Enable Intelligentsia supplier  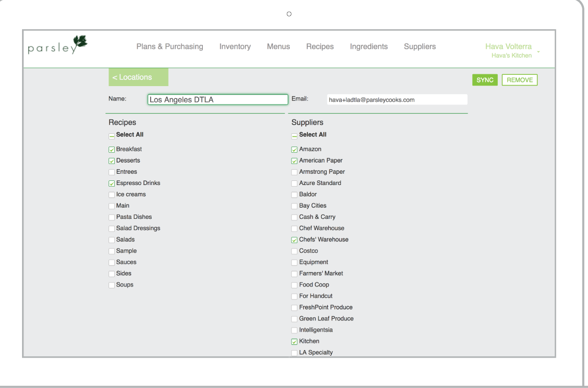point(295,330)
